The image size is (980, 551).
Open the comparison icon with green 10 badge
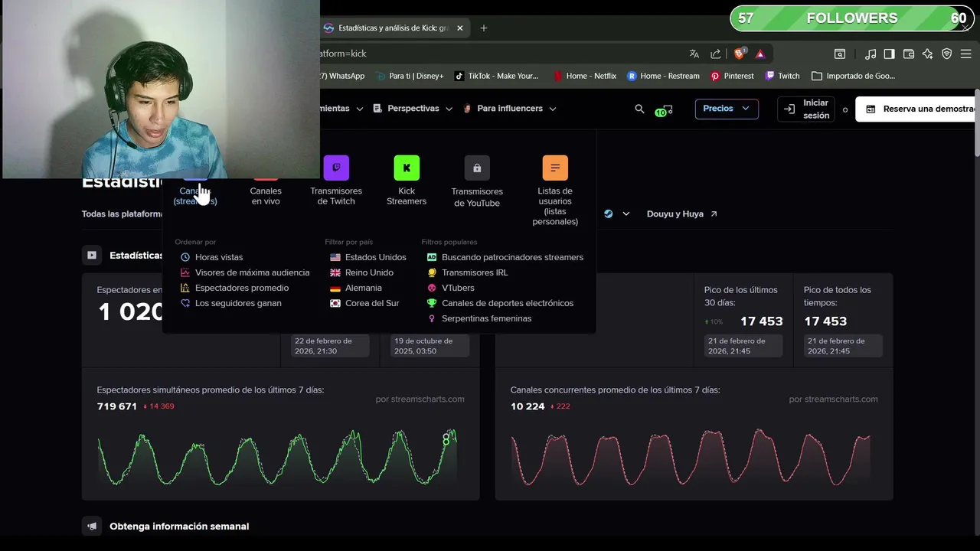click(664, 110)
